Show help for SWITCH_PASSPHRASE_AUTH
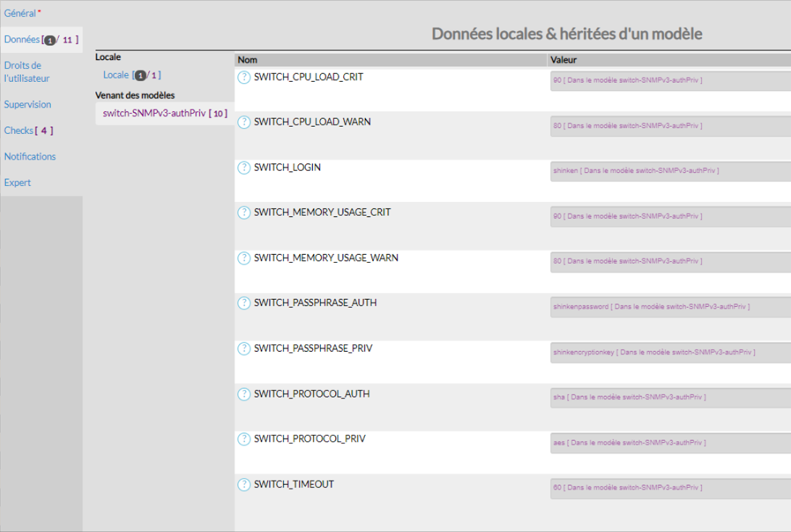This screenshot has width=791, height=532. pyautogui.click(x=244, y=303)
